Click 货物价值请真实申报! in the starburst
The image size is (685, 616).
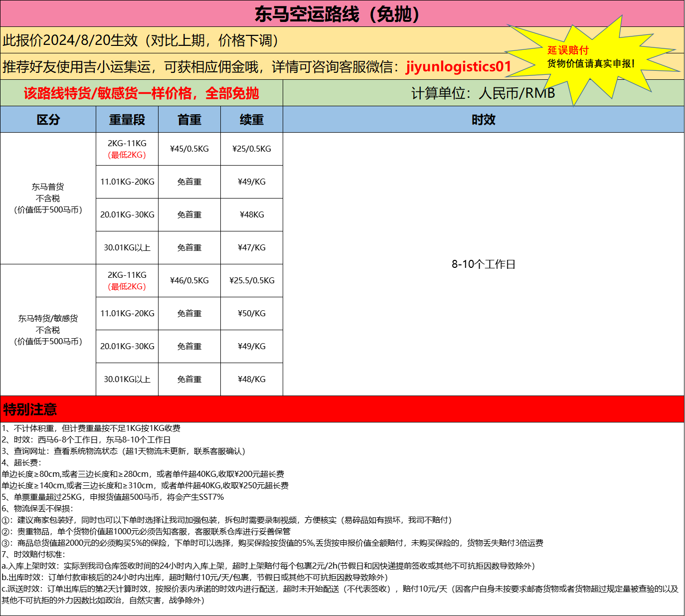point(591,64)
